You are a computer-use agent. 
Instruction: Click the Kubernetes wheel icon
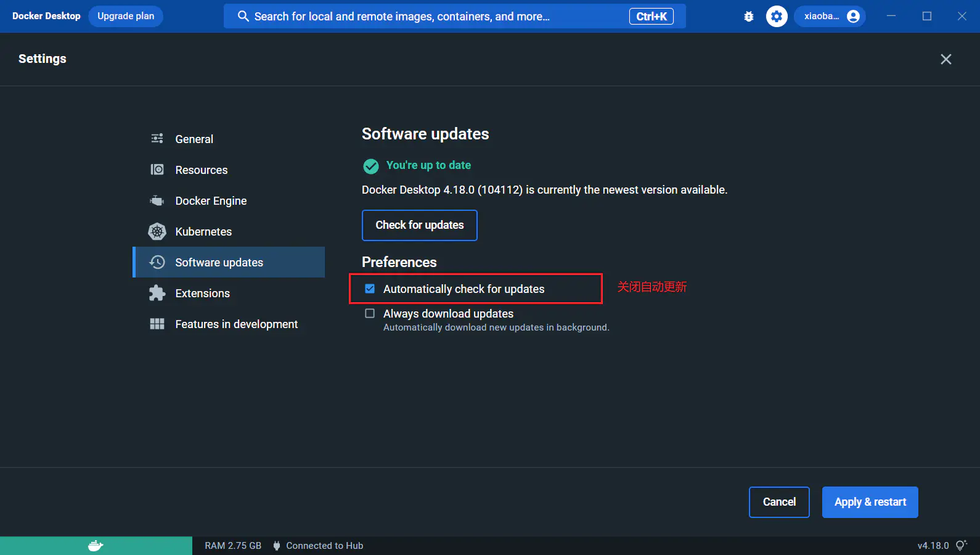point(157,231)
